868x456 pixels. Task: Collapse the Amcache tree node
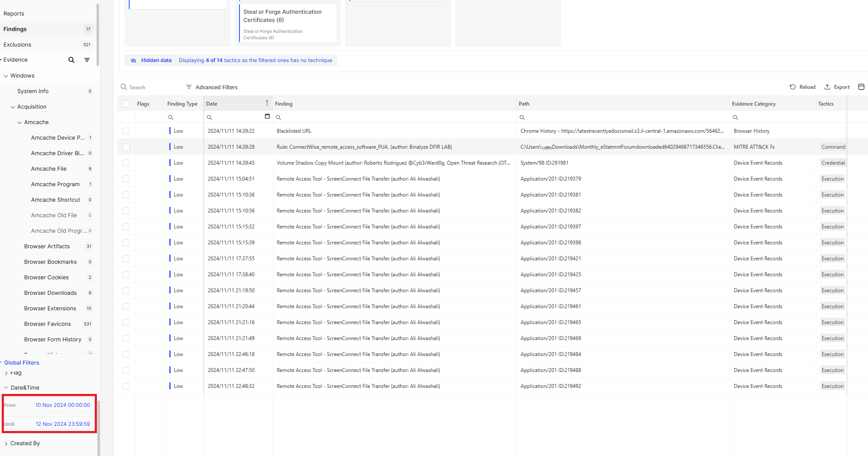pos(20,122)
